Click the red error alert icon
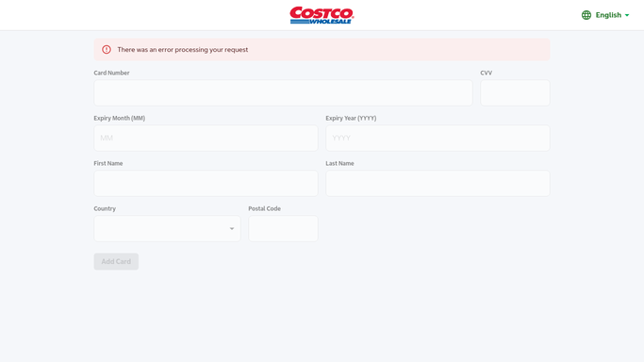644x362 pixels. point(107,50)
